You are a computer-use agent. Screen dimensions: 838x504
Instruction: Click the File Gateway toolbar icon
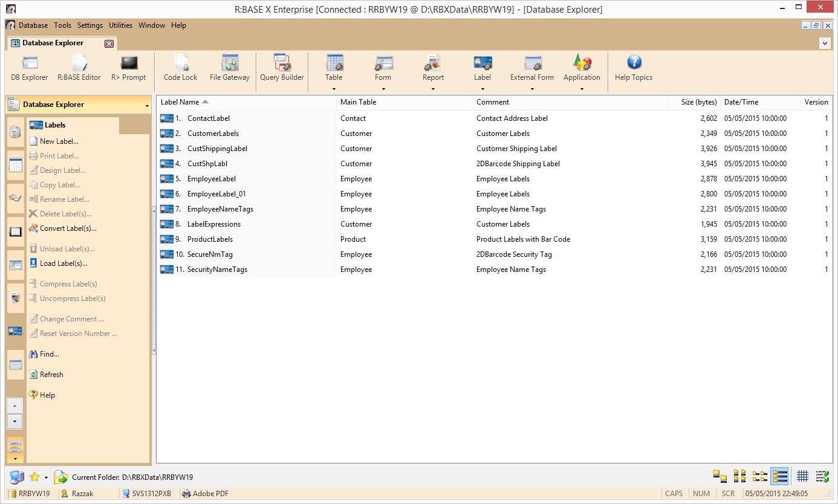229,68
